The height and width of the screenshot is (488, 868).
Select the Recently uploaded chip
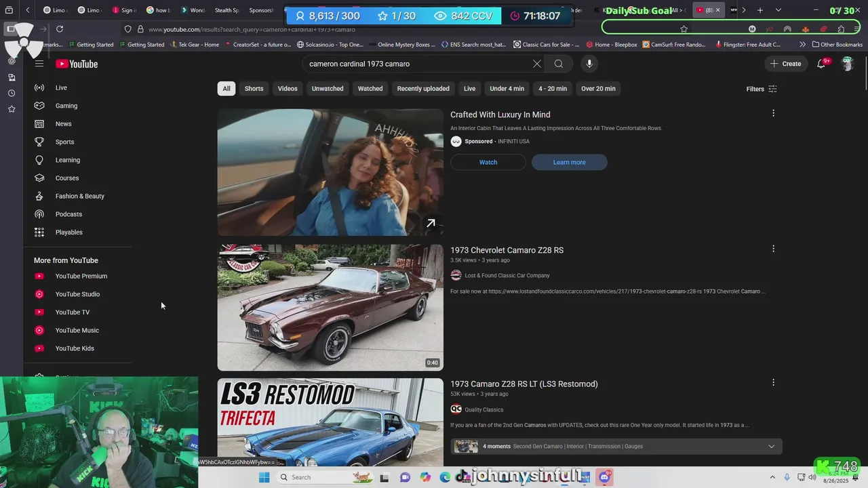[x=423, y=89]
